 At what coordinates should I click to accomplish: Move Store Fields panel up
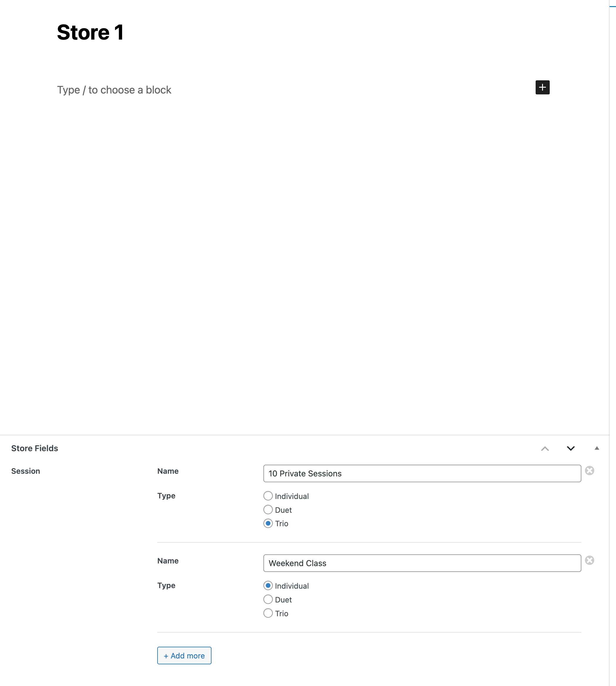(x=545, y=449)
